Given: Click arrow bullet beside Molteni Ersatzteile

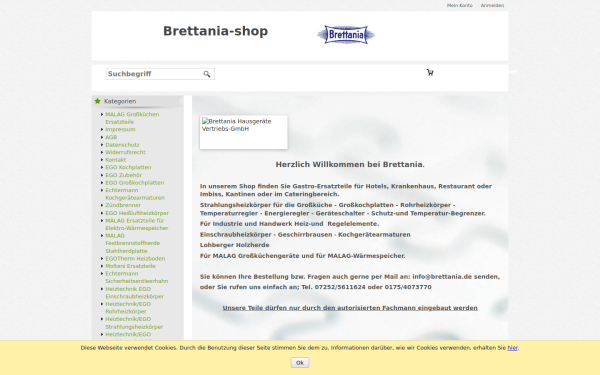Looking at the screenshot, I should [x=102, y=266].
